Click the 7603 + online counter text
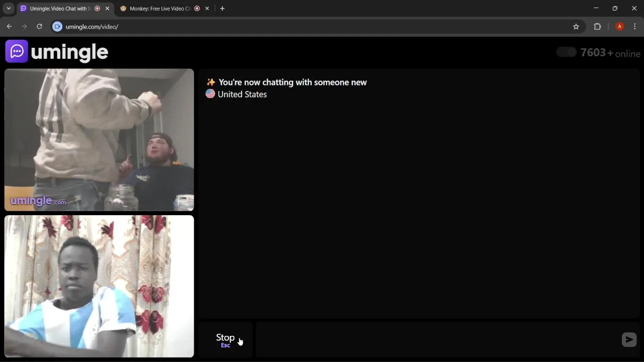Viewport: 644px width, 362px height. (610, 53)
